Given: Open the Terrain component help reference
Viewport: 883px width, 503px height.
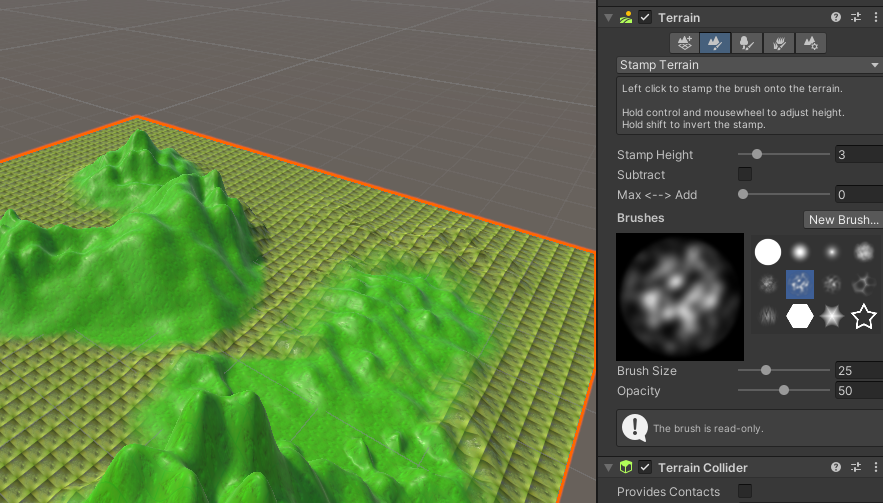Looking at the screenshot, I should [836, 17].
